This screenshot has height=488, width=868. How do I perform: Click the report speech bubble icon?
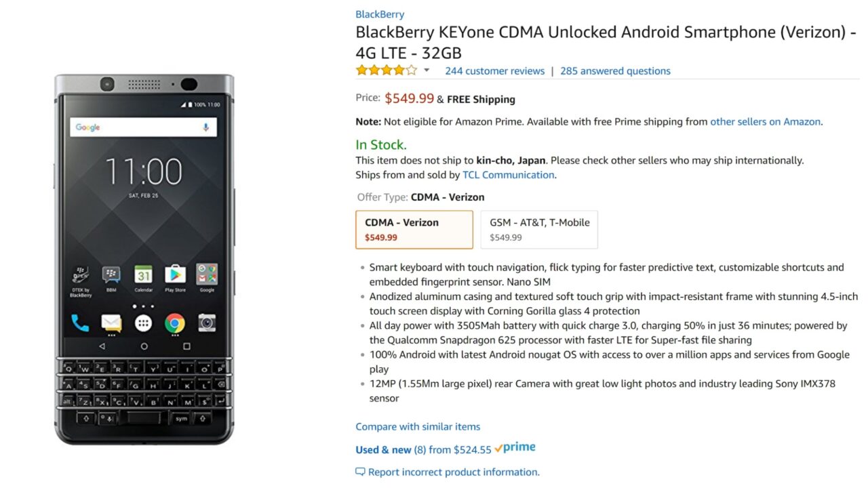[360, 472]
